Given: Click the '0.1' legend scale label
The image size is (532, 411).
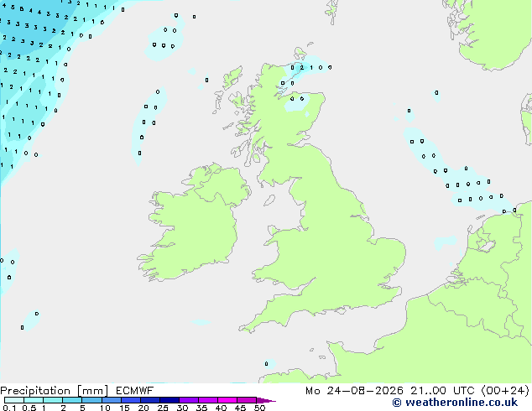Looking at the screenshot, I should pyautogui.click(x=9, y=408).
